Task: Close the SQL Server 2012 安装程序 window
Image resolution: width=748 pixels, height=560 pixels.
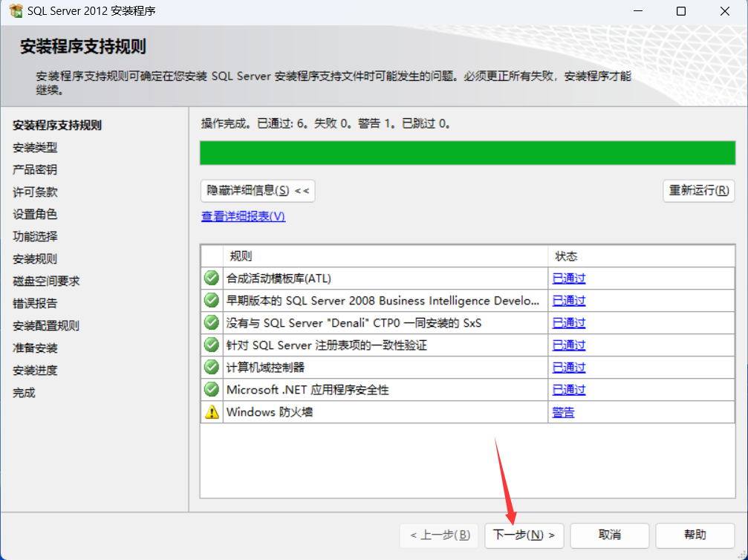Action: pos(725,11)
